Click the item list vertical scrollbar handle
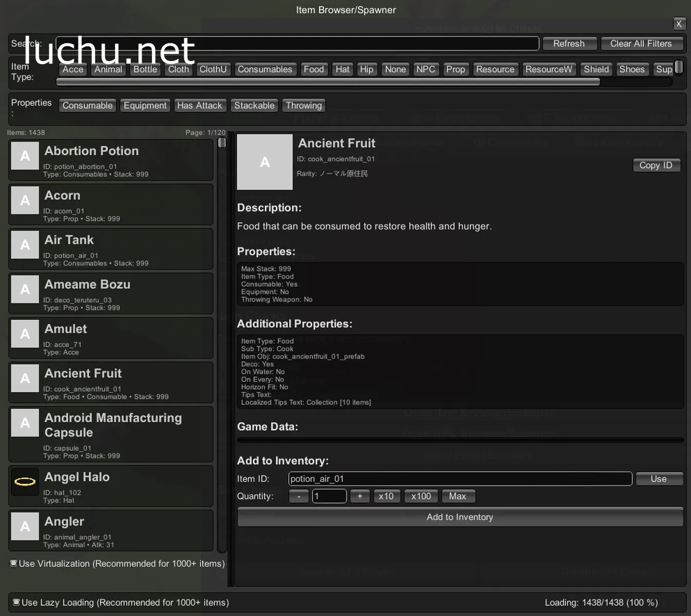Viewport: 691px width, 616px height. coord(222,143)
